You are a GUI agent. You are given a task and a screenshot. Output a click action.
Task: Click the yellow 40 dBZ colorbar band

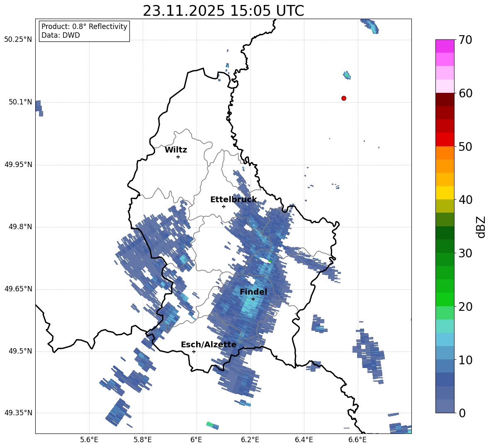tap(445, 193)
